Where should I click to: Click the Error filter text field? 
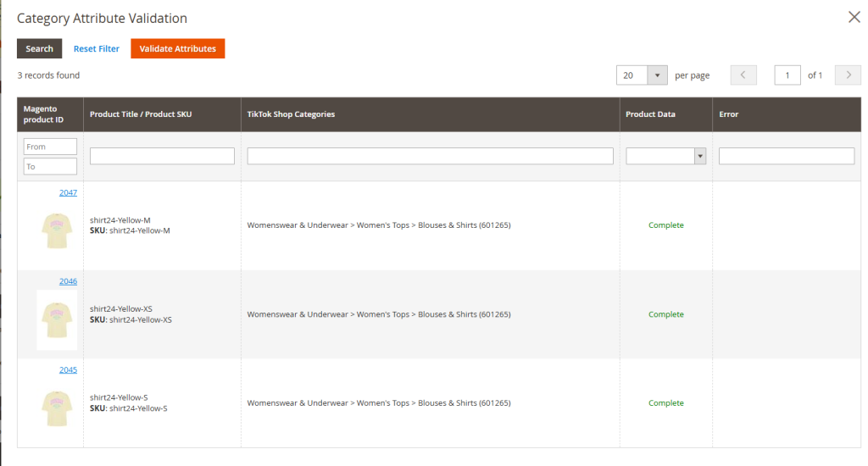coord(787,156)
